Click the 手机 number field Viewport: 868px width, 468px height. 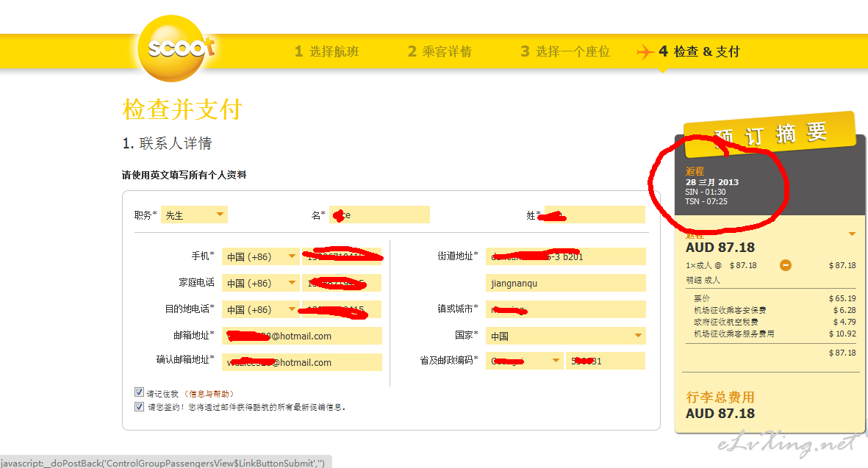point(342,256)
